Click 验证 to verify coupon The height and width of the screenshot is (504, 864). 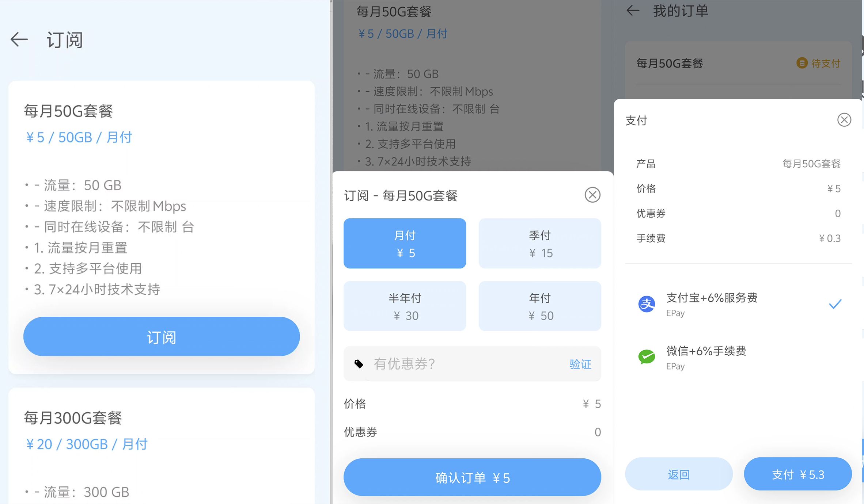click(580, 364)
